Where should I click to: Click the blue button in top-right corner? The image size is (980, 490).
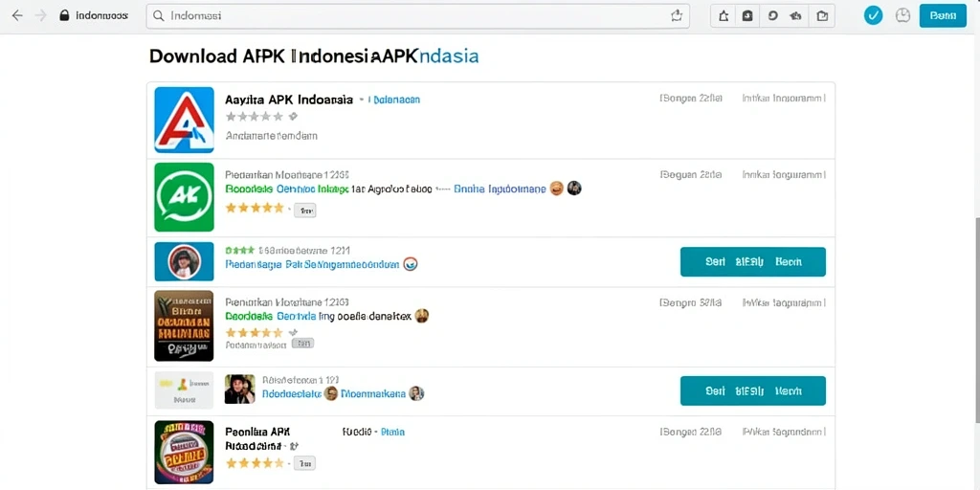[943, 16]
